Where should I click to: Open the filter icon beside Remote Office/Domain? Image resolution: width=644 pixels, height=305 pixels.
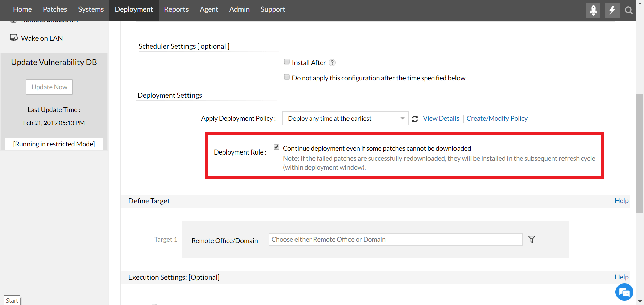[532, 239]
